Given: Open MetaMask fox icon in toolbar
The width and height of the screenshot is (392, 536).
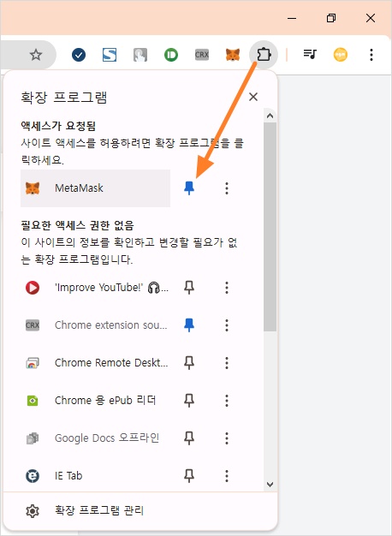Looking at the screenshot, I should click(233, 55).
